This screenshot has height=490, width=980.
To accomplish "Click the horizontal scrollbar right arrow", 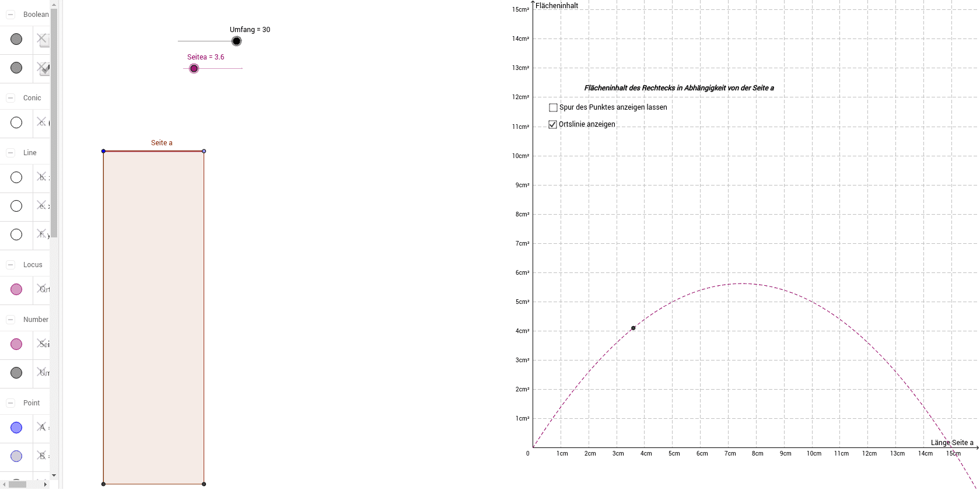I will tap(45, 484).
